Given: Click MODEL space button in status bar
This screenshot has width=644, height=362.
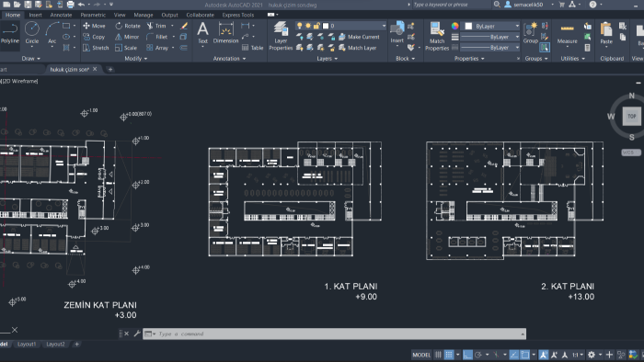Looking at the screenshot, I should pyautogui.click(x=421, y=355).
